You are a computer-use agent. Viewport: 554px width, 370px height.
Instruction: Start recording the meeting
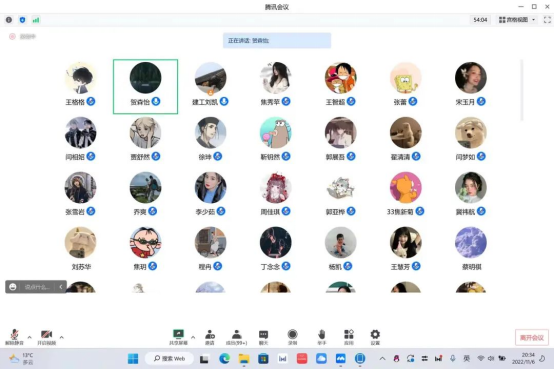pos(293,337)
